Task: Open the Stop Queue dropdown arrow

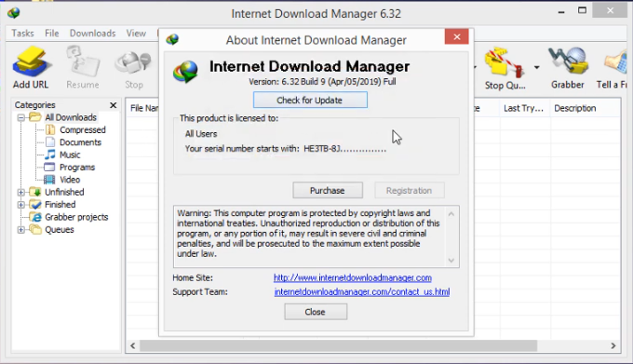Action: coord(536,67)
